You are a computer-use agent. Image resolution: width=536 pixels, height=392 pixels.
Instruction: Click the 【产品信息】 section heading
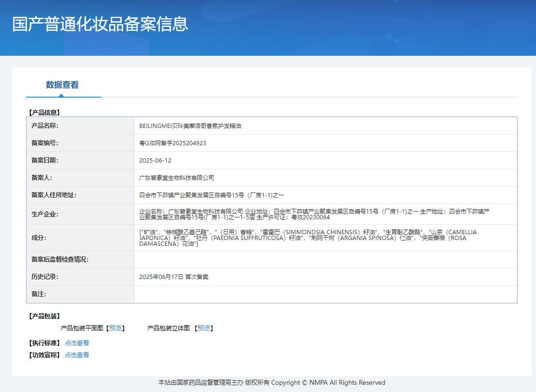click(x=44, y=113)
